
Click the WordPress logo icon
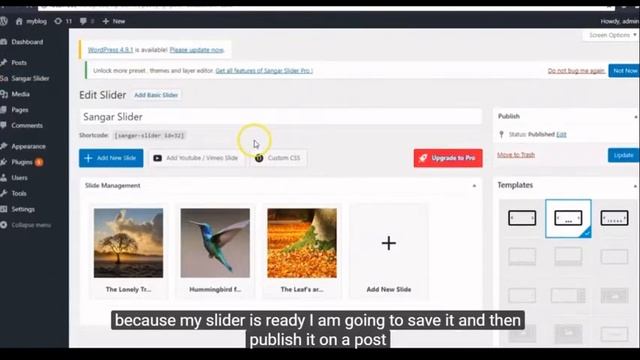click(x=4, y=21)
